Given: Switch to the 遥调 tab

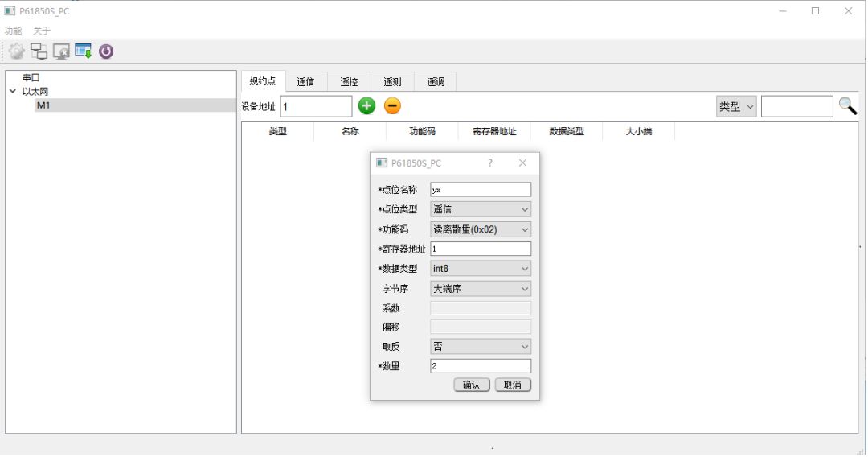Looking at the screenshot, I should coord(435,82).
